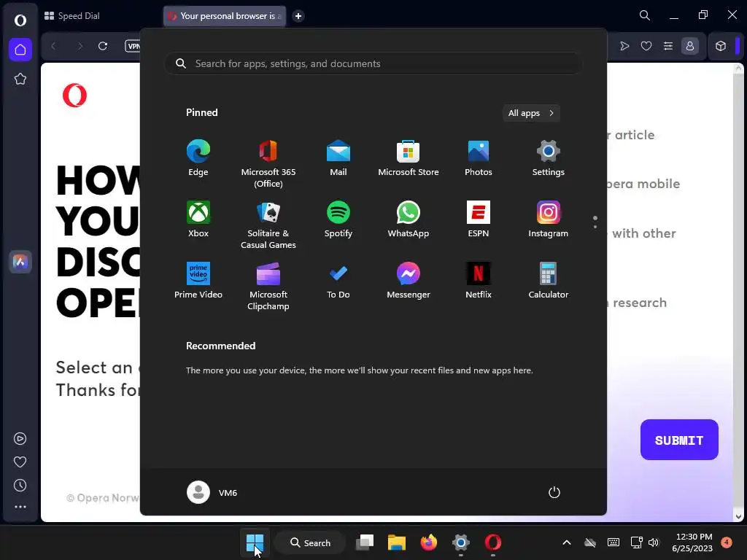Click the SUBMIT button on Opera page
Image resolution: width=747 pixels, height=560 pixels.
pyautogui.click(x=679, y=440)
